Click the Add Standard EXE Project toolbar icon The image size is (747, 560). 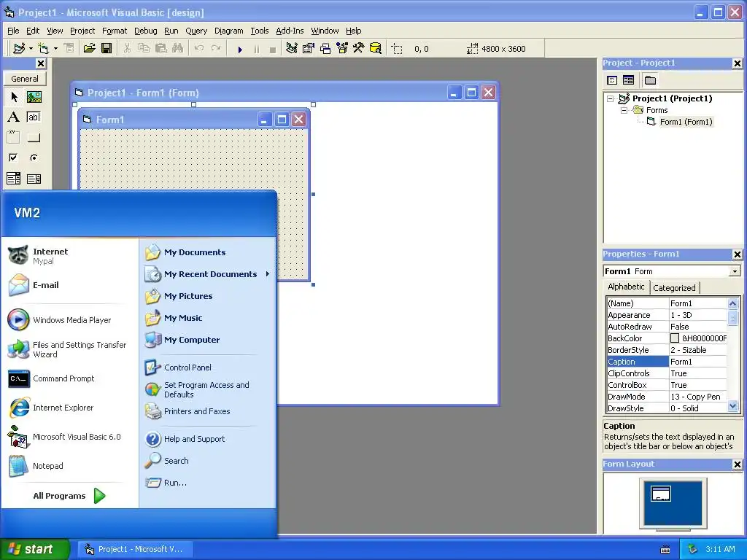(x=19, y=48)
